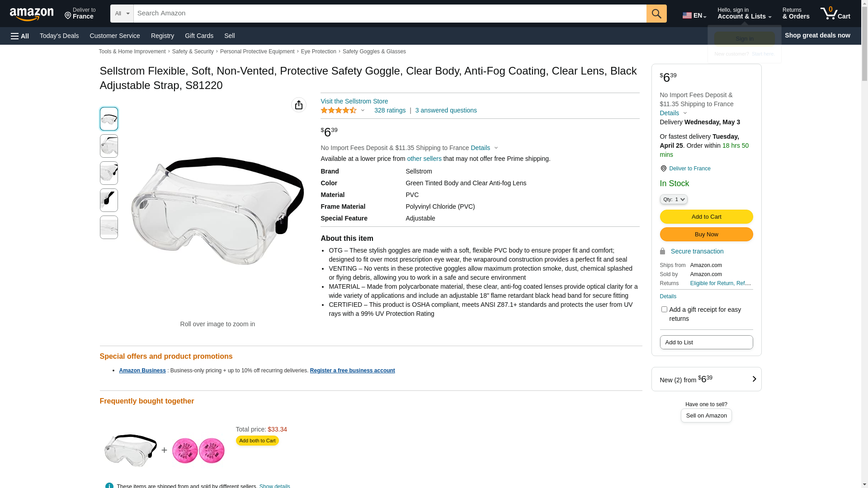Click in the Search Amazon field
Image resolution: width=868 pixels, height=488 pixels.
[390, 14]
